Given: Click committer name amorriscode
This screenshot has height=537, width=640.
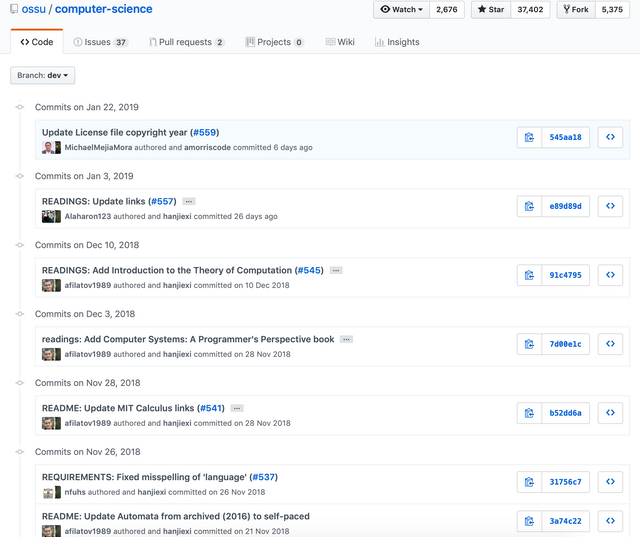Looking at the screenshot, I should 207,147.
